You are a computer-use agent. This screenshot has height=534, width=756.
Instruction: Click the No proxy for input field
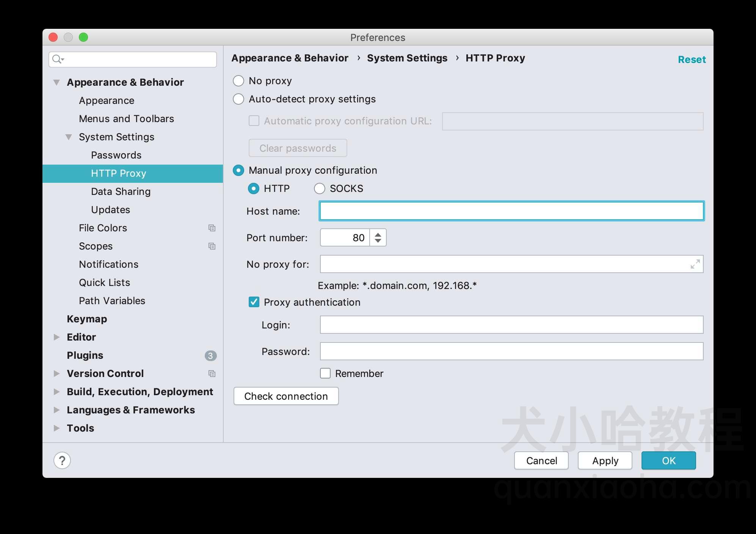(511, 265)
